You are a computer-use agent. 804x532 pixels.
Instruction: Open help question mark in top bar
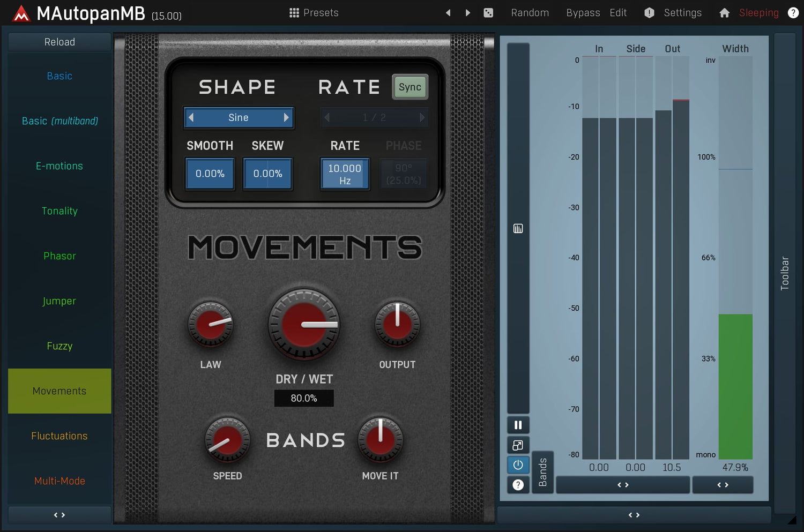pos(793,13)
